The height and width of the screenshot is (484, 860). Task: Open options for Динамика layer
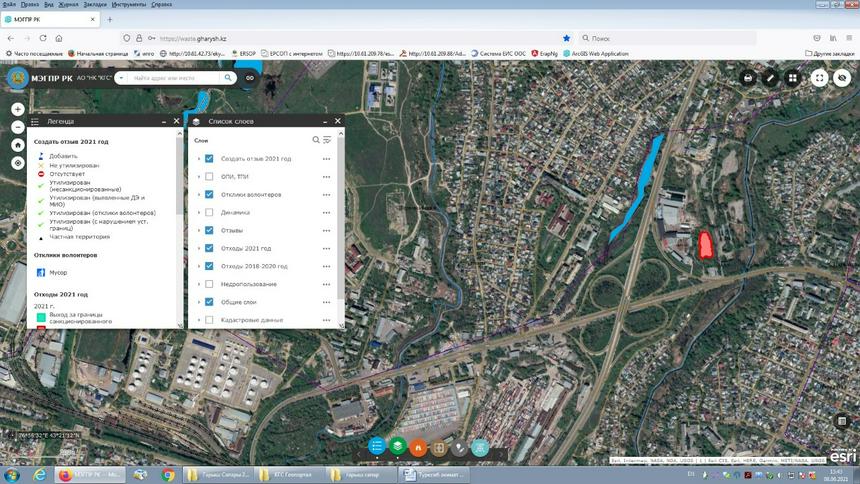coord(326,212)
